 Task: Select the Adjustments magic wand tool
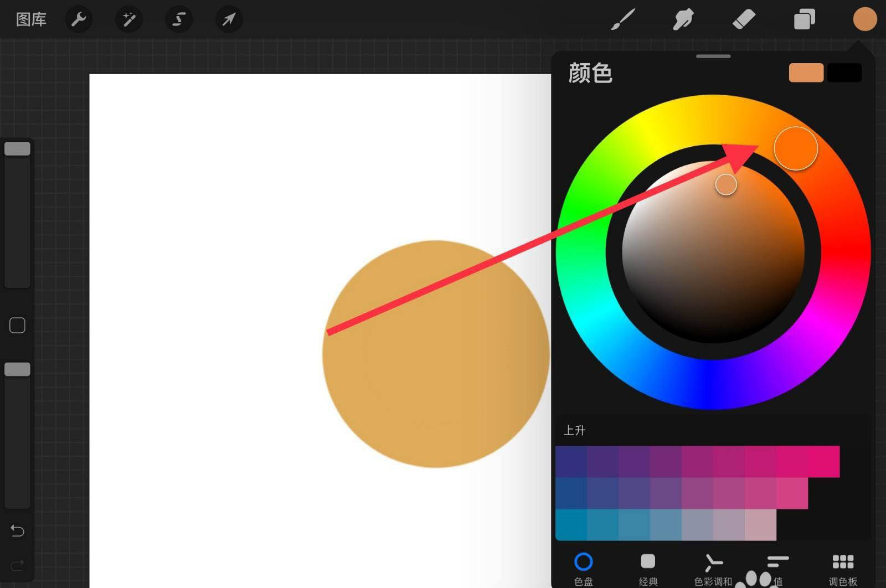[128, 19]
